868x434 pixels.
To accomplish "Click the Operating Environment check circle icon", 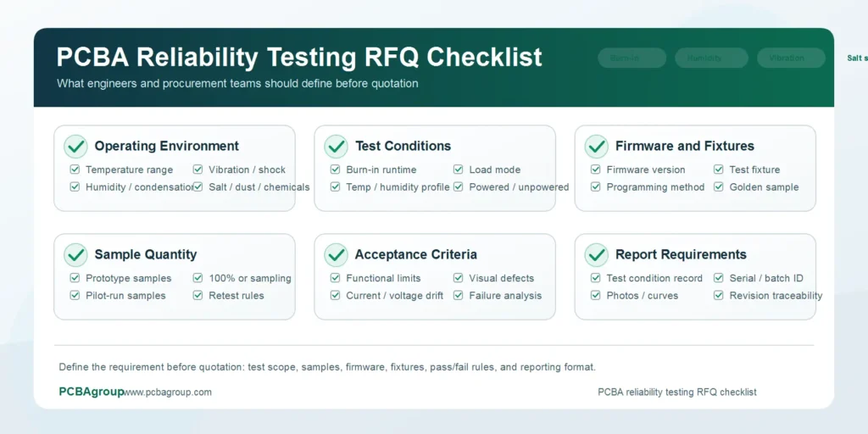I will (75, 146).
